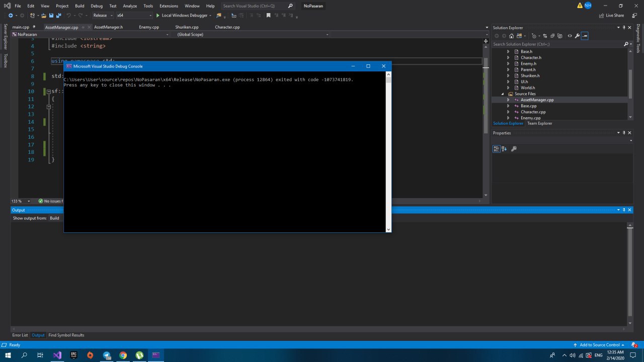Click the Search Solution Explorer field

coord(557,44)
